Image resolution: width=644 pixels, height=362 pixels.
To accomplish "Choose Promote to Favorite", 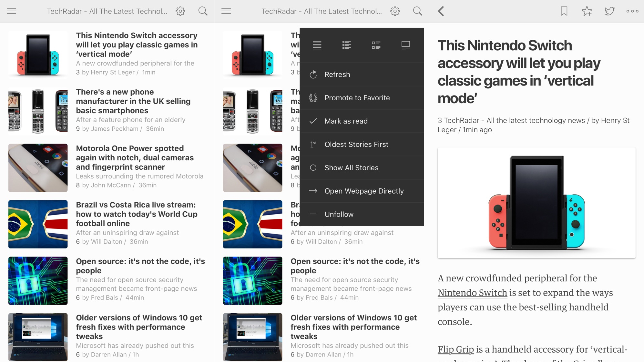I will pyautogui.click(x=362, y=98).
